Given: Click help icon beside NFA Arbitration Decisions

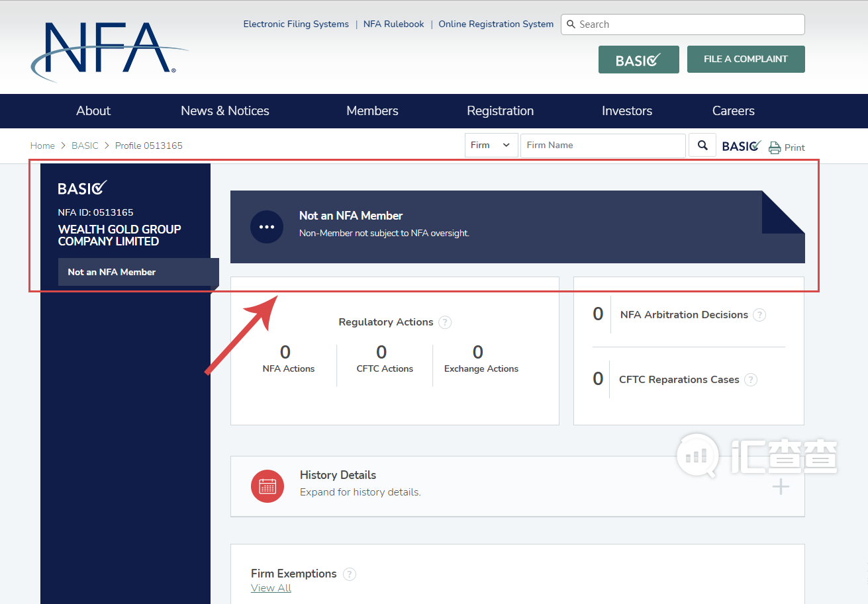Looking at the screenshot, I should click(759, 315).
